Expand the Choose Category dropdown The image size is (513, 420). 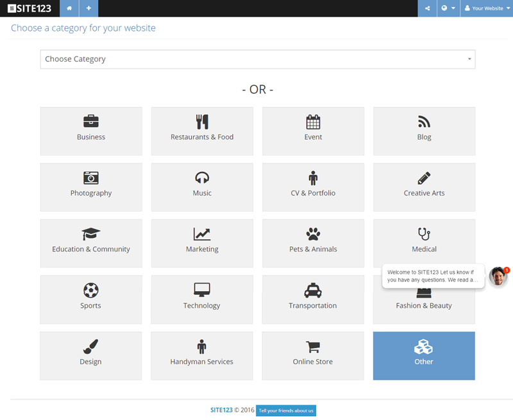(x=258, y=59)
